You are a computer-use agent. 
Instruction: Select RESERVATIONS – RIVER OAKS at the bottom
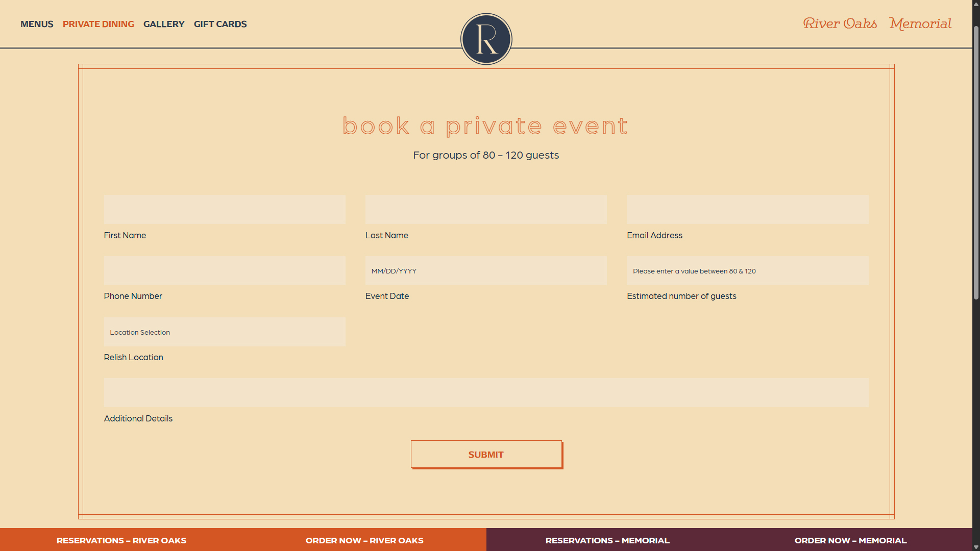tap(121, 540)
